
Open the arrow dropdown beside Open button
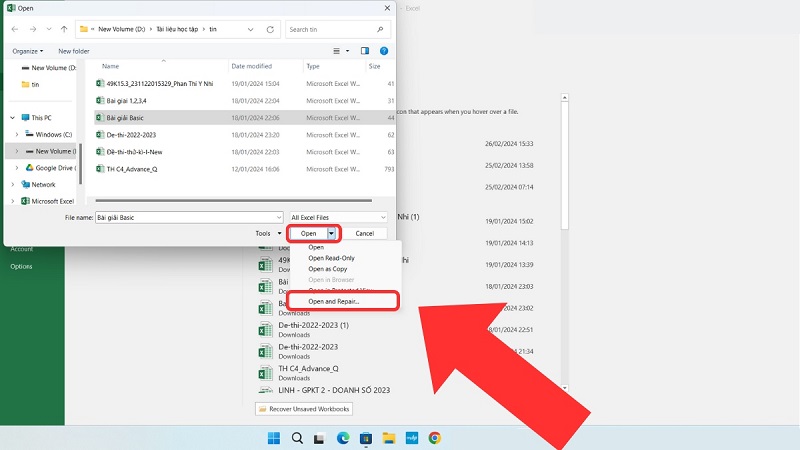pos(332,233)
